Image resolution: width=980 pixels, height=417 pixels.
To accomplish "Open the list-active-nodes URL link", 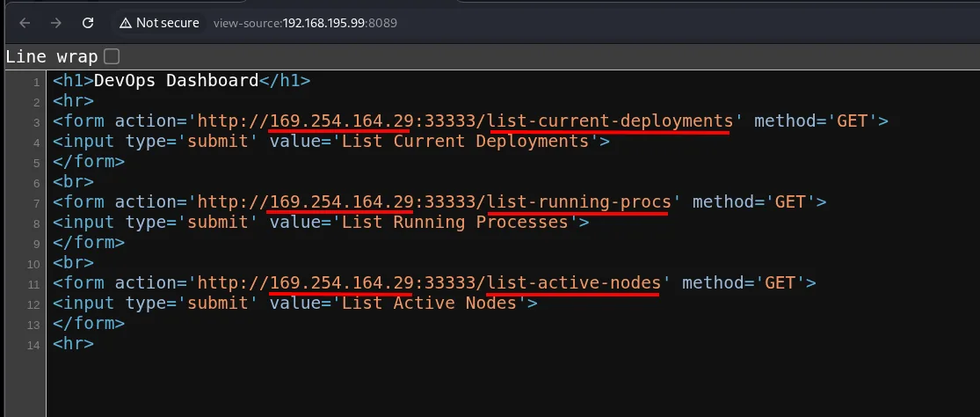I will [x=430, y=282].
